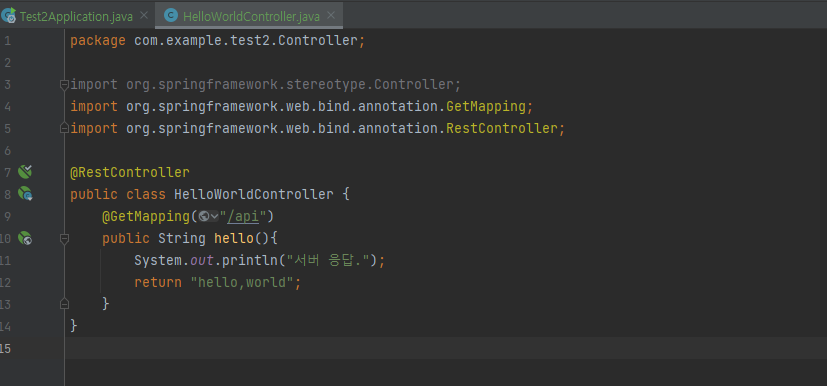
Task: Click the hello method name
Action: [x=234, y=238]
